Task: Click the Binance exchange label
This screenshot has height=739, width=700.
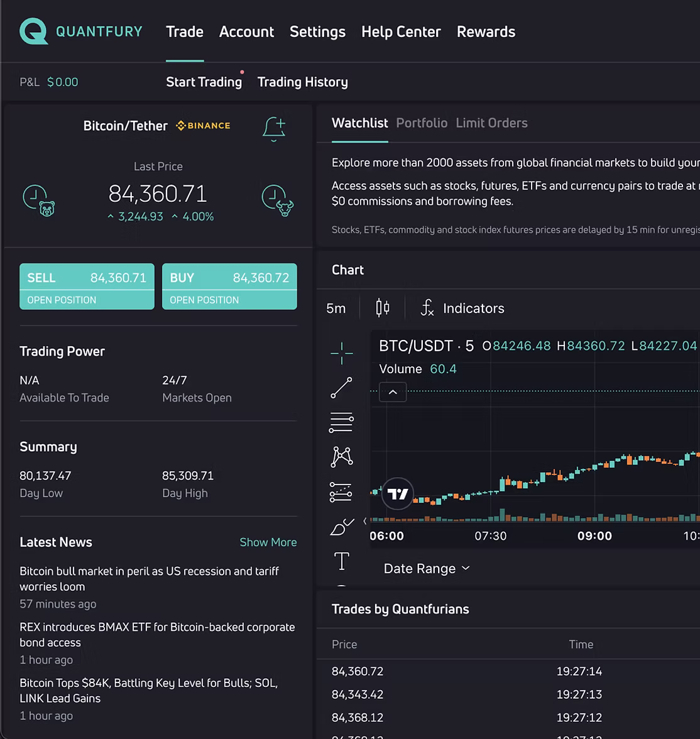Action: click(203, 126)
